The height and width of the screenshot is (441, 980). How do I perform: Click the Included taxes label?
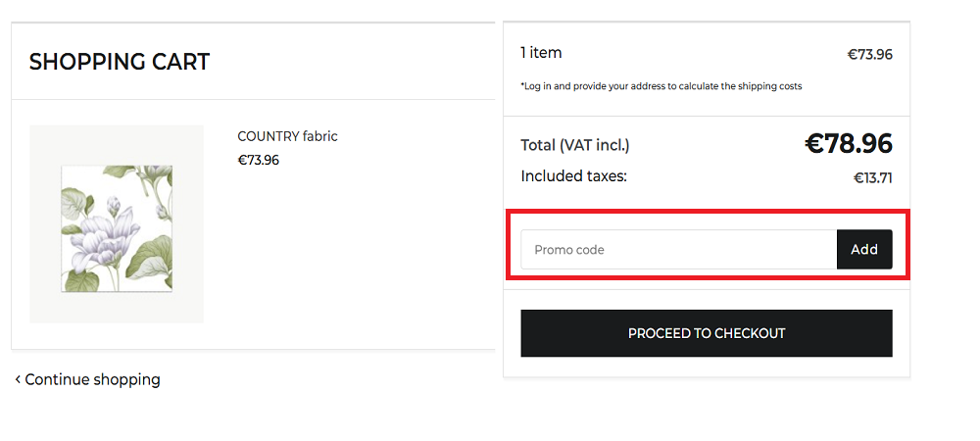(x=573, y=176)
